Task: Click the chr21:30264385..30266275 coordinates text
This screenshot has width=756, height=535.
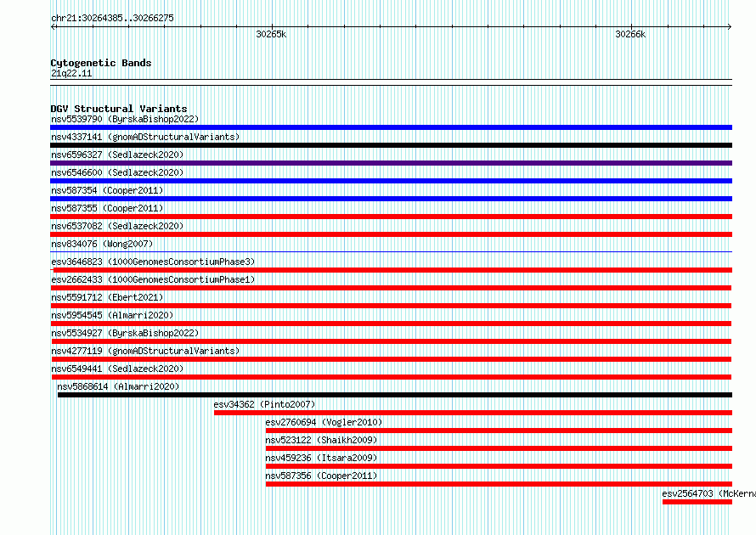Action: pyautogui.click(x=112, y=18)
